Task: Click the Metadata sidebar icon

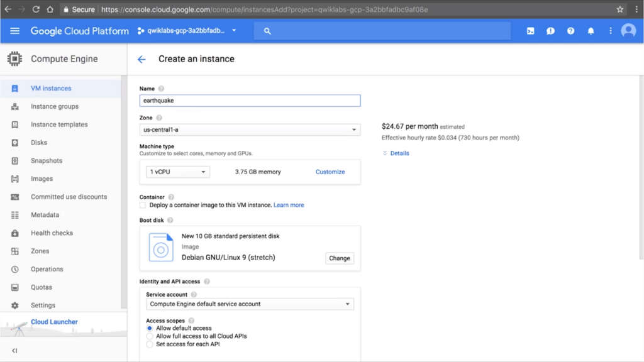Action: pos(15,215)
